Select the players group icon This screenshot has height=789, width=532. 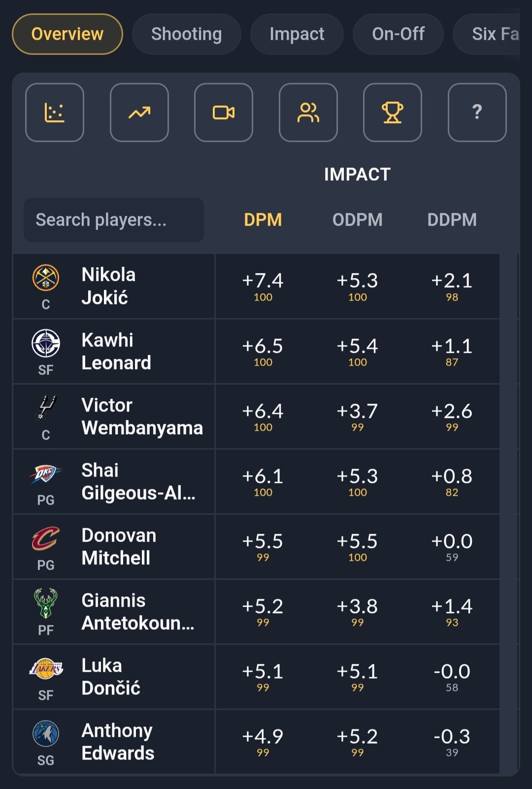[308, 112]
